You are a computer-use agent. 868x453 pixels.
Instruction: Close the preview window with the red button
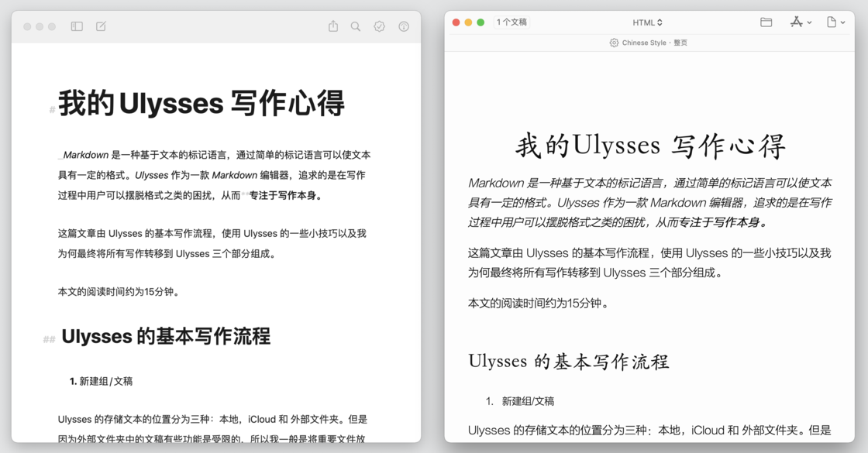456,22
